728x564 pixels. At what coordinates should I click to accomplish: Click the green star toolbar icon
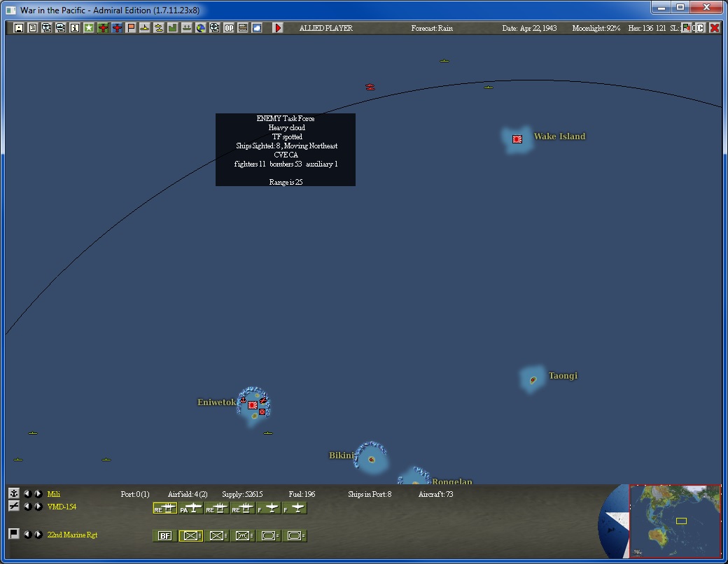(x=89, y=28)
